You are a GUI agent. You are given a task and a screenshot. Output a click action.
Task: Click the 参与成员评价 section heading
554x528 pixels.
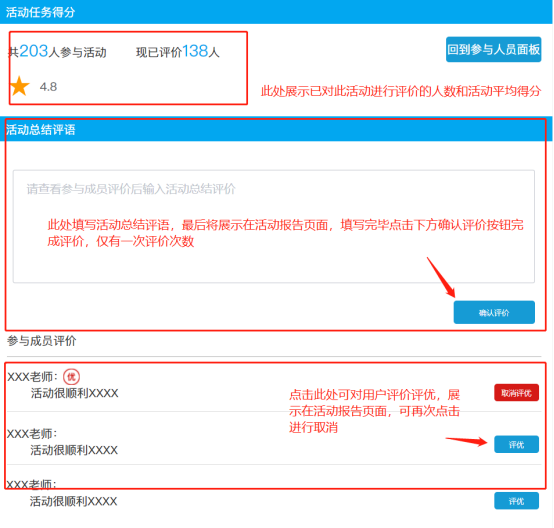coord(42,341)
